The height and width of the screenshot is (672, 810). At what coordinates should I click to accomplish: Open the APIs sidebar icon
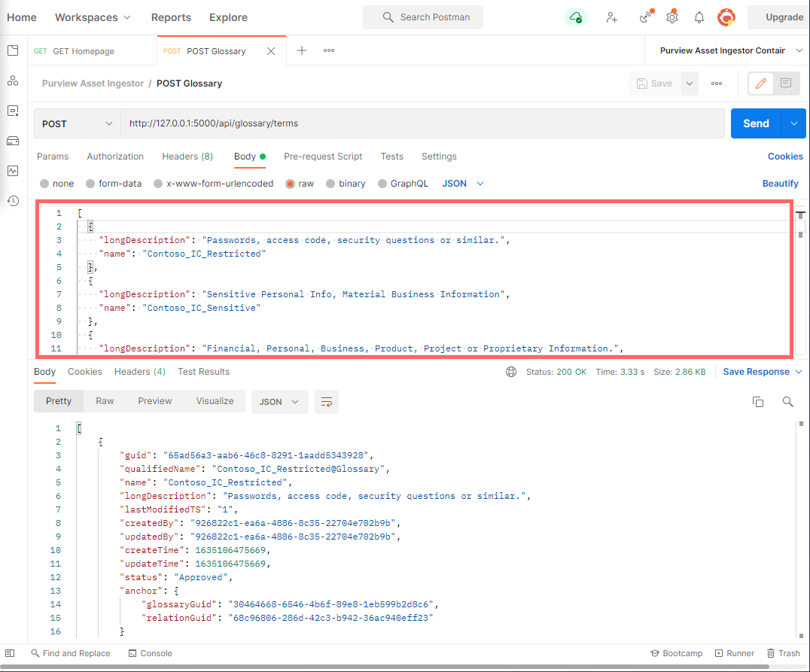[13, 81]
